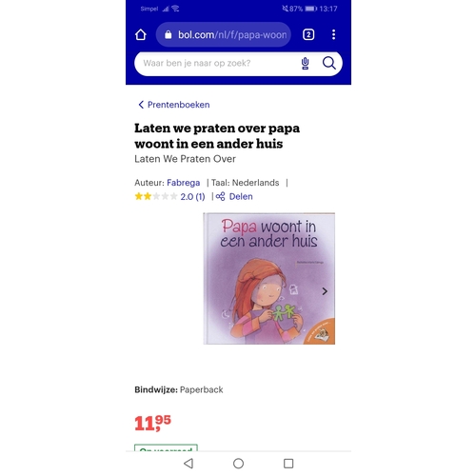Tap the browser home icon
This screenshot has height=476, width=476.
pyautogui.click(x=141, y=34)
